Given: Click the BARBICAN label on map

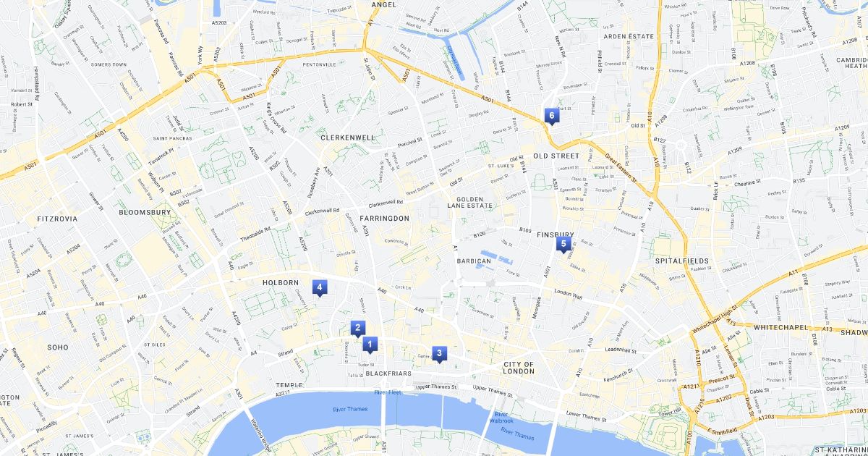Looking at the screenshot, I should pos(475,261).
